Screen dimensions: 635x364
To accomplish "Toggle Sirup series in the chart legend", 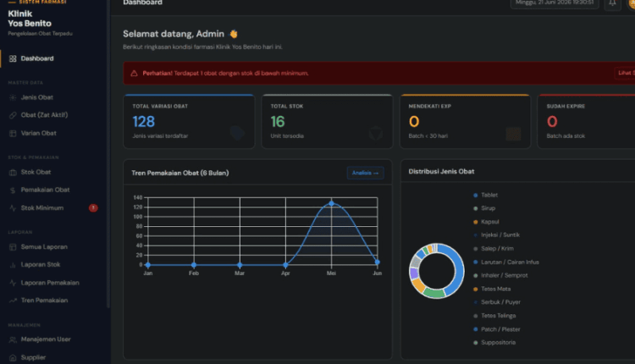I will (x=484, y=208).
